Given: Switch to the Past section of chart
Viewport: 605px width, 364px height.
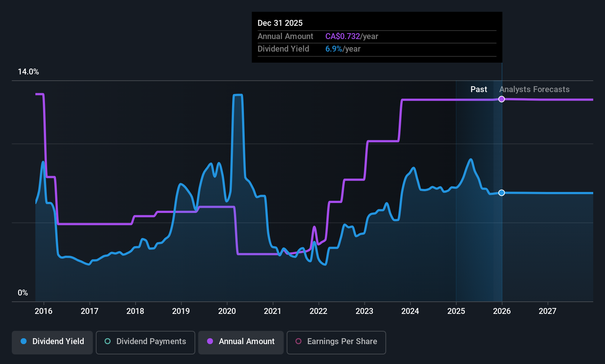Looking at the screenshot, I should tap(478, 89).
